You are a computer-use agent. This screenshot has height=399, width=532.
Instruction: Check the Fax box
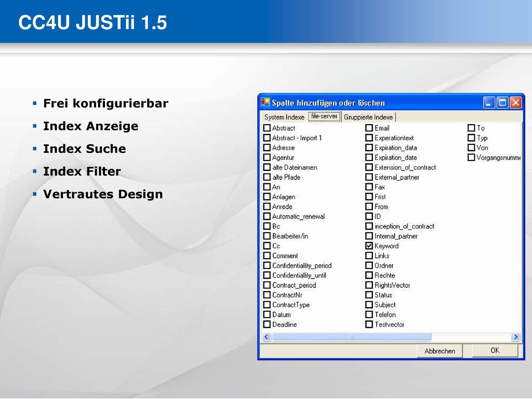(x=369, y=187)
